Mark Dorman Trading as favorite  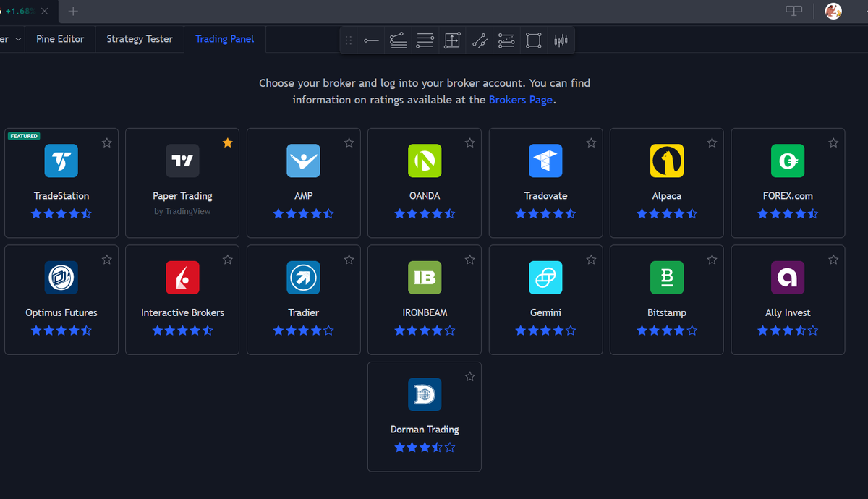pos(470,376)
